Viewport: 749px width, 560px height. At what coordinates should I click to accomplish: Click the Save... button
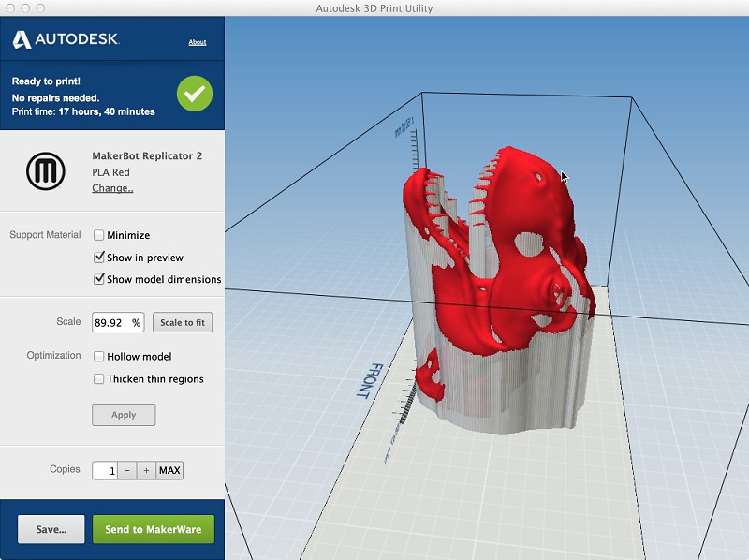[x=51, y=529]
